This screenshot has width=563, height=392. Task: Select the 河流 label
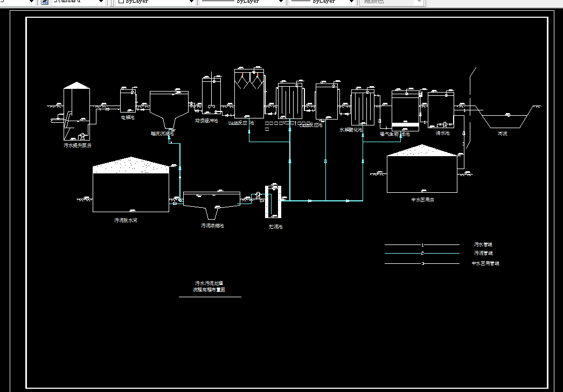click(502, 134)
